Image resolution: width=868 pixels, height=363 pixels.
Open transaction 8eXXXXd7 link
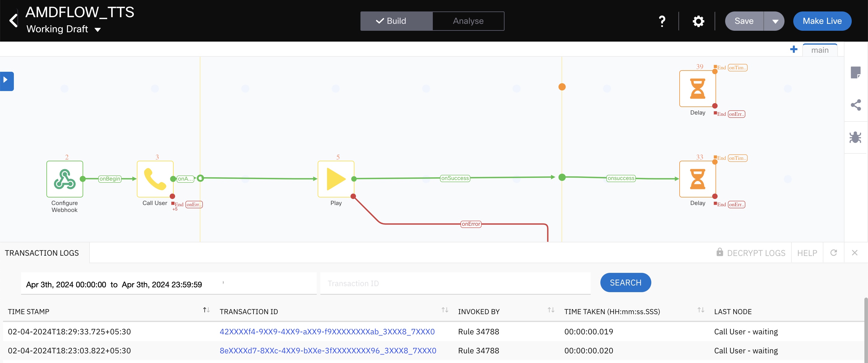click(328, 351)
